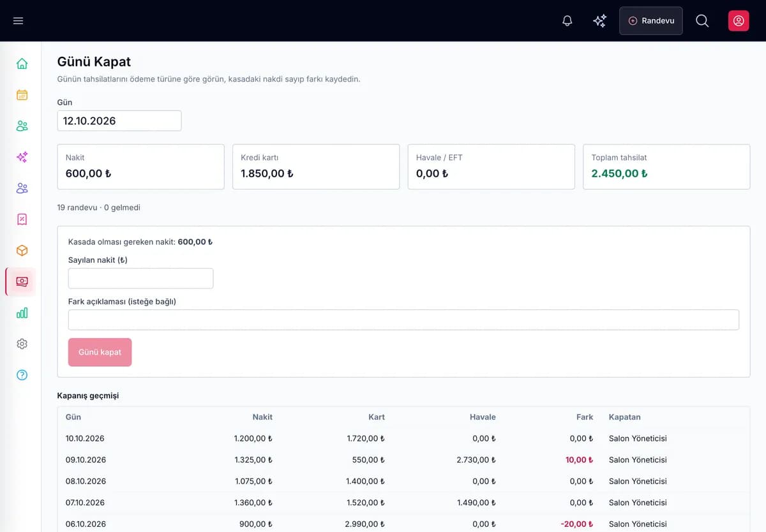The image size is (766, 532).
Task: Click the Kart column header
Action: (377, 417)
